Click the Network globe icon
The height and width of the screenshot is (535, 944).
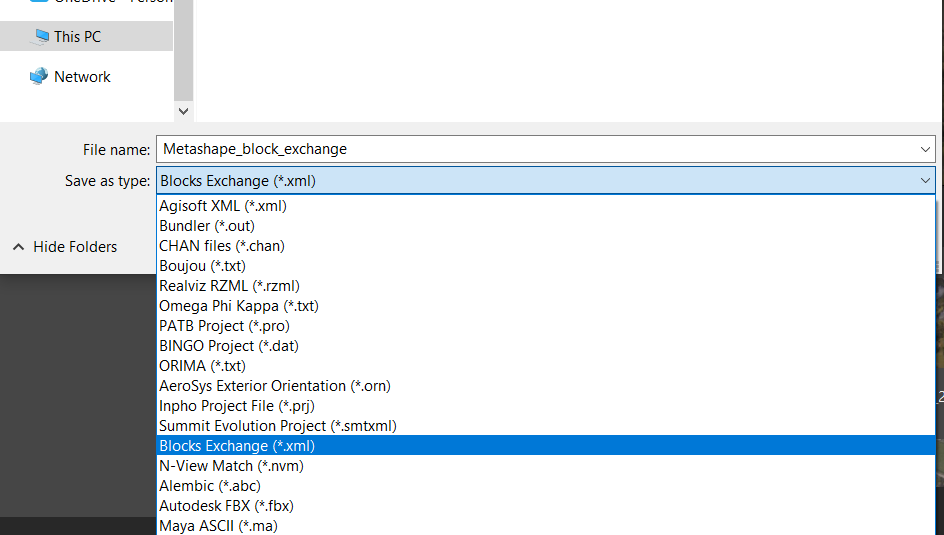click(39, 76)
